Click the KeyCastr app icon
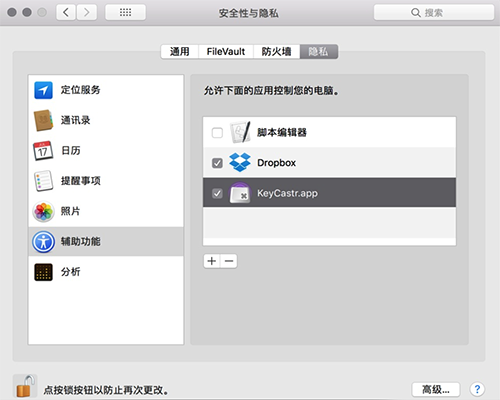 pyautogui.click(x=240, y=193)
